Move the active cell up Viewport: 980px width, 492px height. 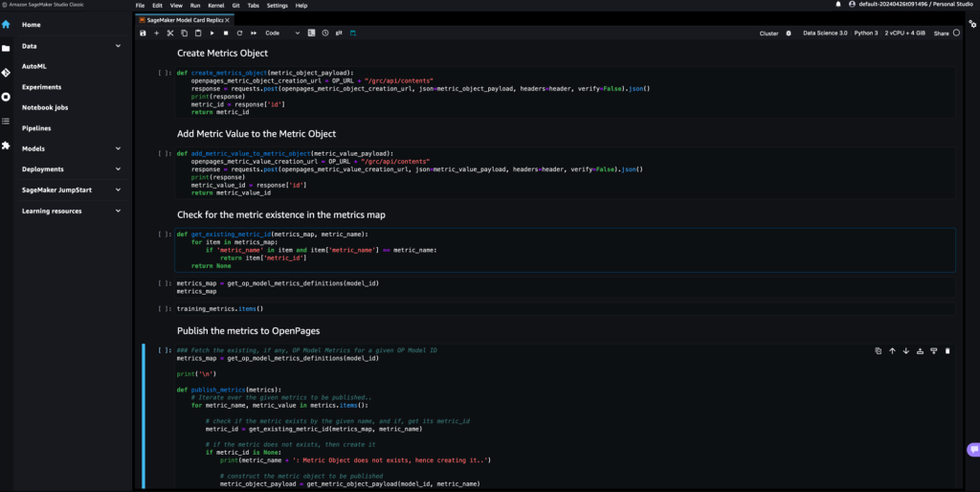pyautogui.click(x=892, y=351)
